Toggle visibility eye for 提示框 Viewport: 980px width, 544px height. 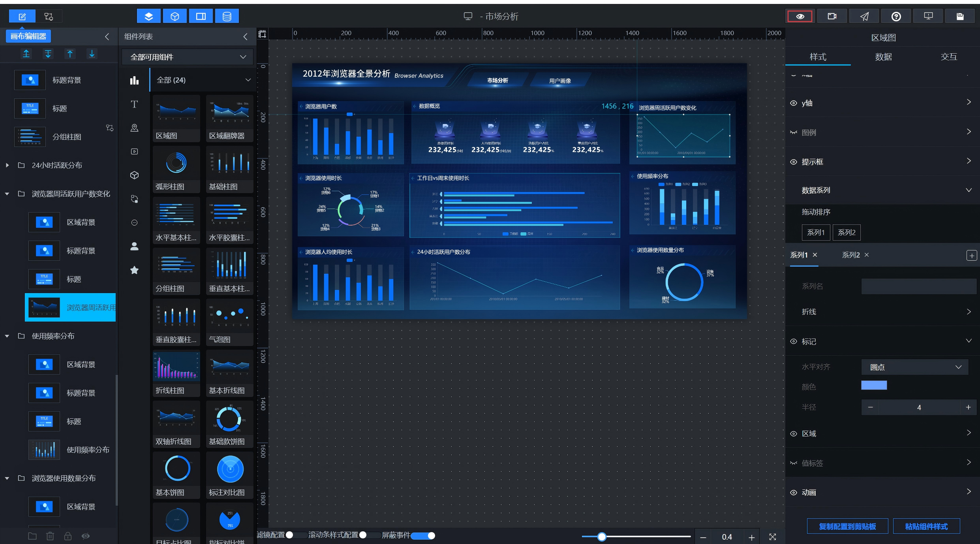(794, 162)
